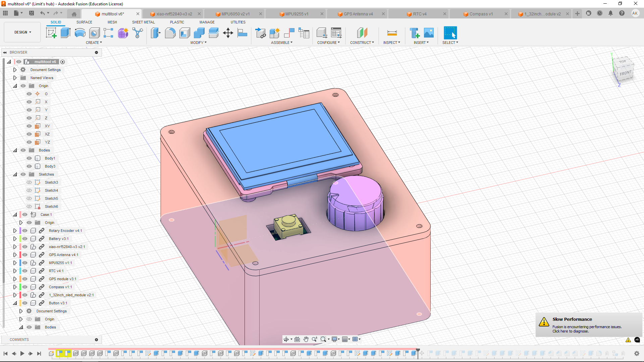Open the Measure tool

point(392,33)
